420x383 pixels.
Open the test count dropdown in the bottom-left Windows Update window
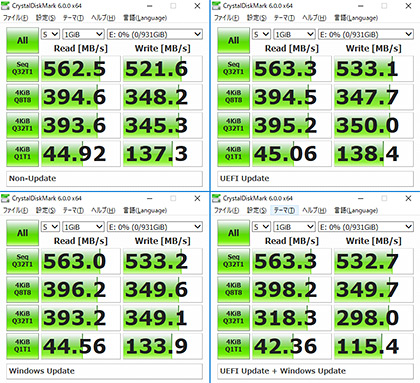(50, 227)
